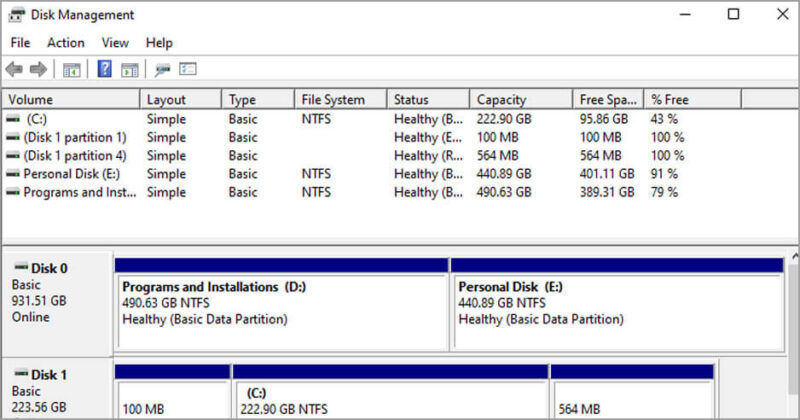This screenshot has height=420, width=800.
Task: Sort by Capacity column header
Action: point(521,100)
